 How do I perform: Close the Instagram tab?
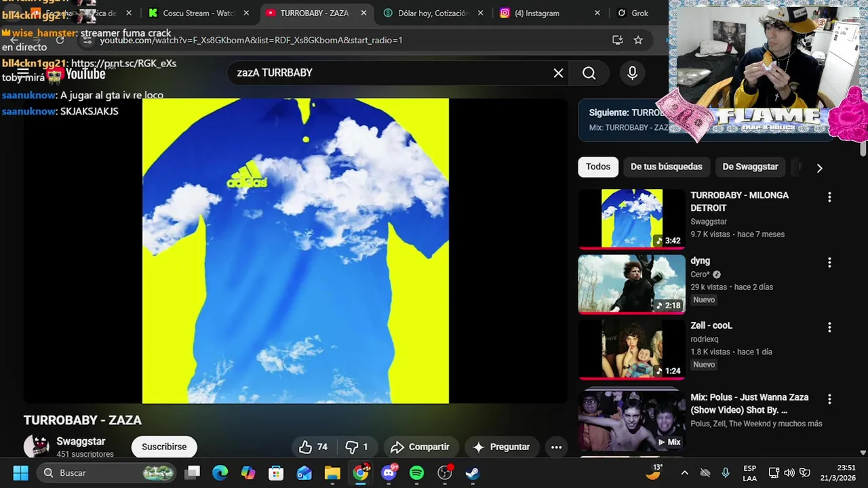tap(597, 13)
